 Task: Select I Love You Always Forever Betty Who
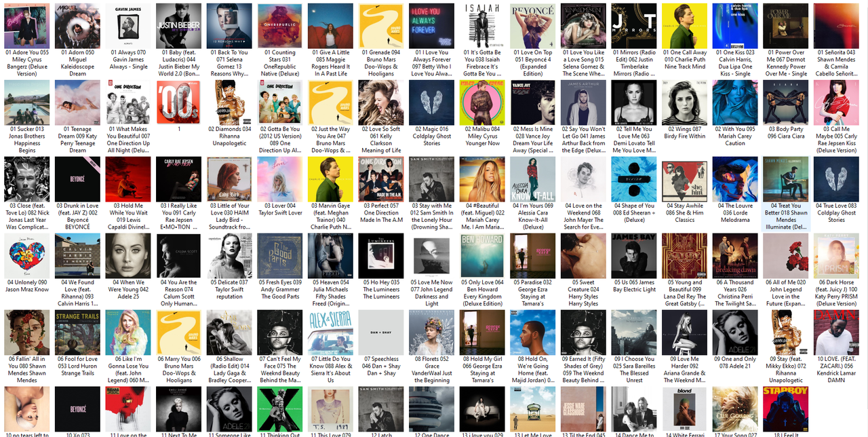[432, 41]
